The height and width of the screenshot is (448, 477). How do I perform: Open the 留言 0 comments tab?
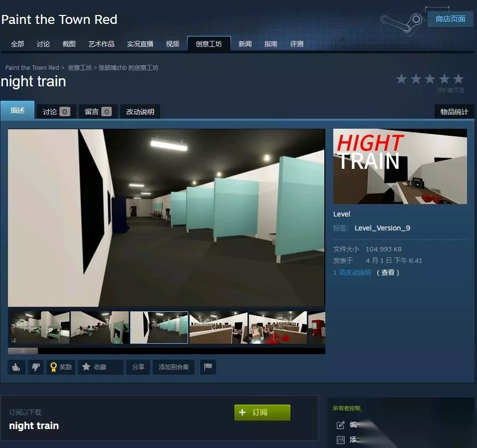click(98, 112)
